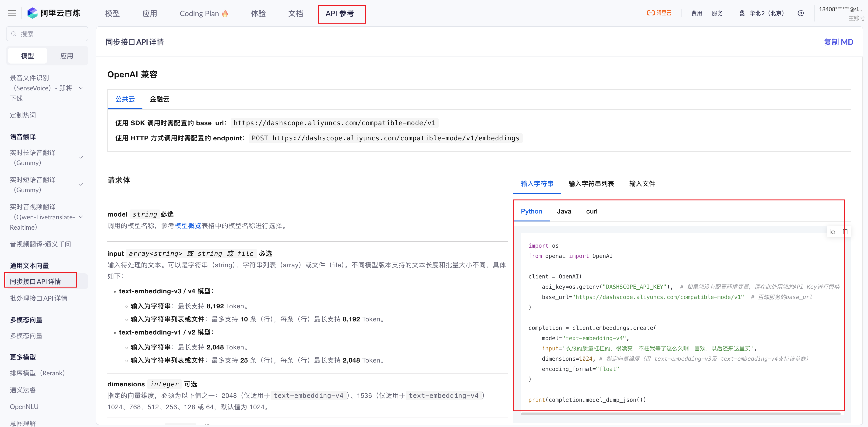Open the hamburger menu icon
The height and width of the screenshot is (427, 868).
(12, 13)
